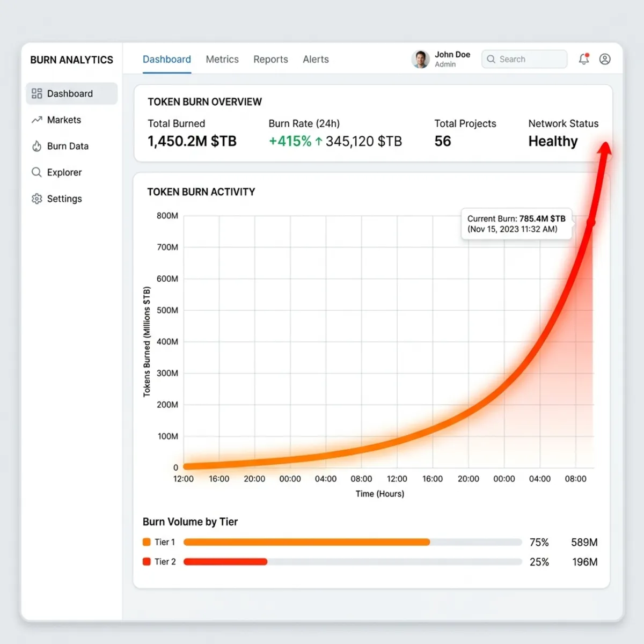The width and height of the screenshot is (644, 644).
Task: Switch to the Metrics tab
Action: pos(222,59)
